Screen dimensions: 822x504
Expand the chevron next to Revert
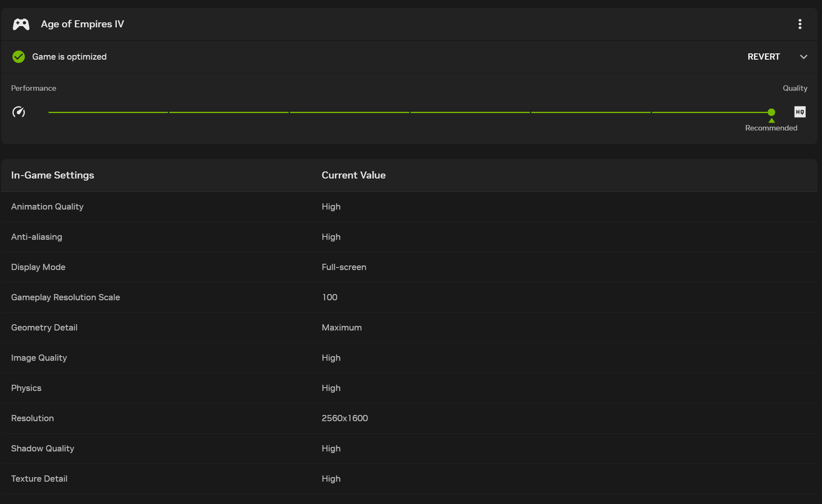point(803,57)
